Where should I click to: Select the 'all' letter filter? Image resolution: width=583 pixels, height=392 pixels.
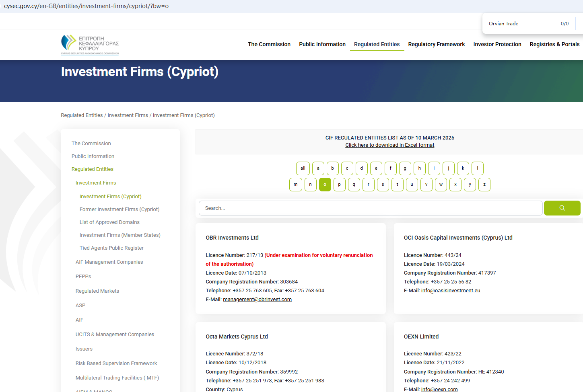point(303,168)
